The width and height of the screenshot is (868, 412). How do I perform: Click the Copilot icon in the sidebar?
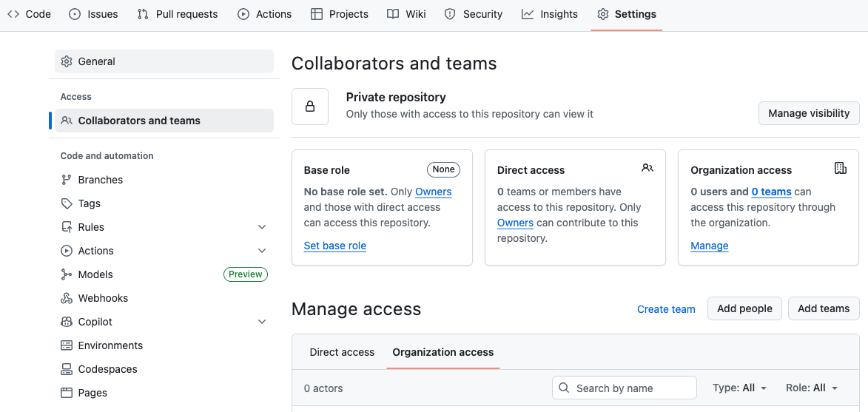67,322
